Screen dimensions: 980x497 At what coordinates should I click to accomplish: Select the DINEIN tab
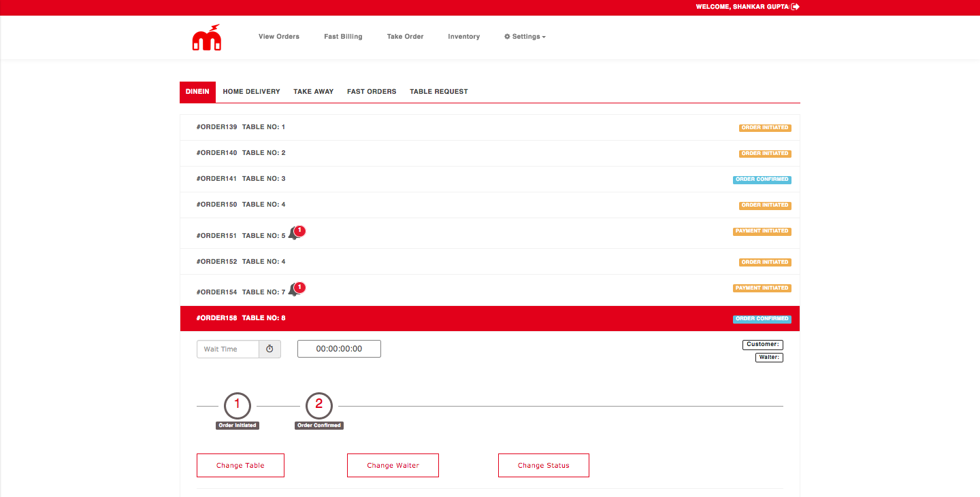pyautogui.click(x=197, y=92)
